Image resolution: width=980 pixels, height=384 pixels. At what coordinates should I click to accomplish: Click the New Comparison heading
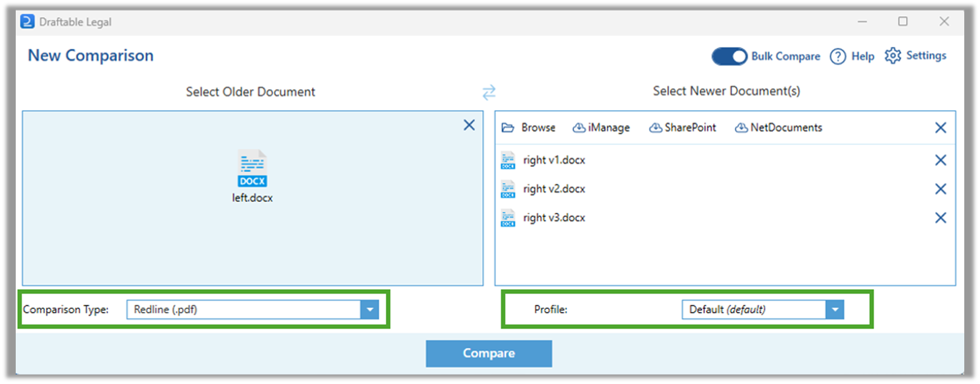(x=90, y=55)
